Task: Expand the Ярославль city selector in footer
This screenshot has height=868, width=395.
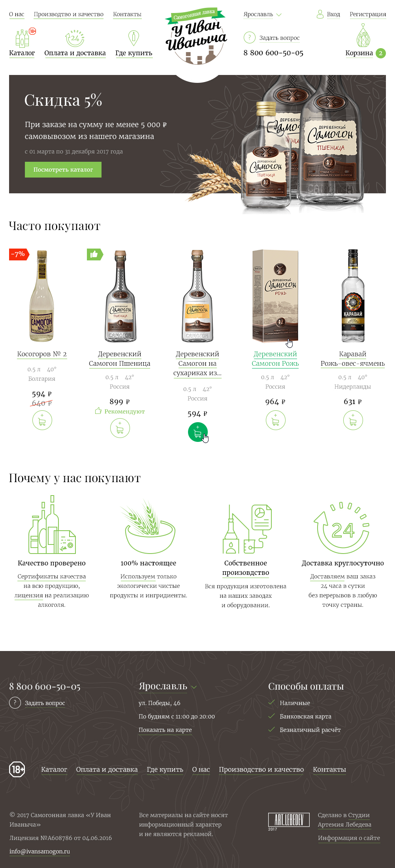Action: tap(167, 686)
